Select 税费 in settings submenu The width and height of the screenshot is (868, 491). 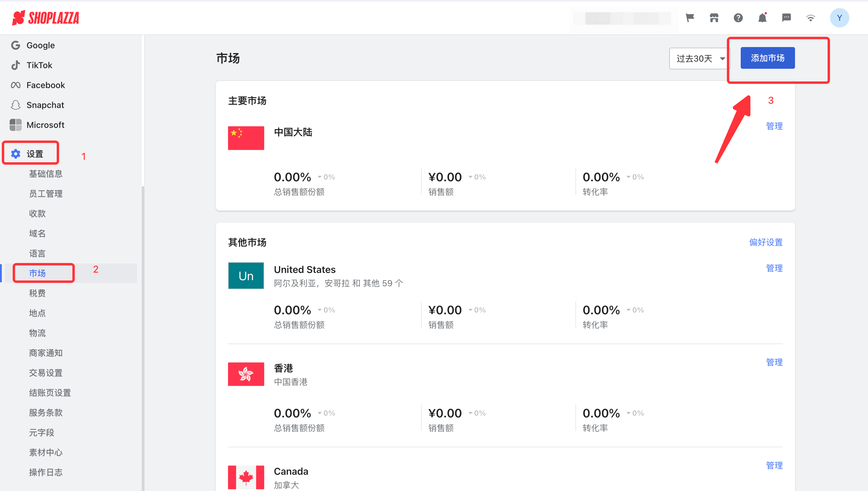point(37,293)
